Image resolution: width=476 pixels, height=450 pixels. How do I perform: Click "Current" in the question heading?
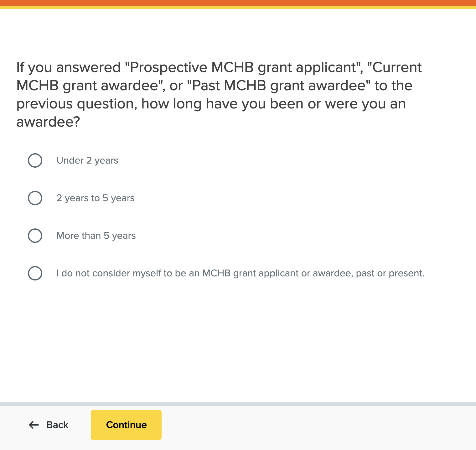pyautogui.click(x=397, y=67)
